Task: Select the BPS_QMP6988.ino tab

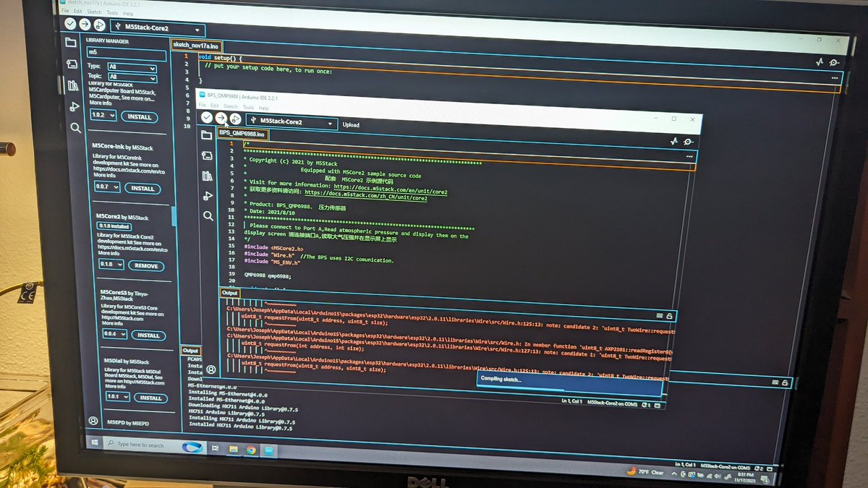Action: 242,134
